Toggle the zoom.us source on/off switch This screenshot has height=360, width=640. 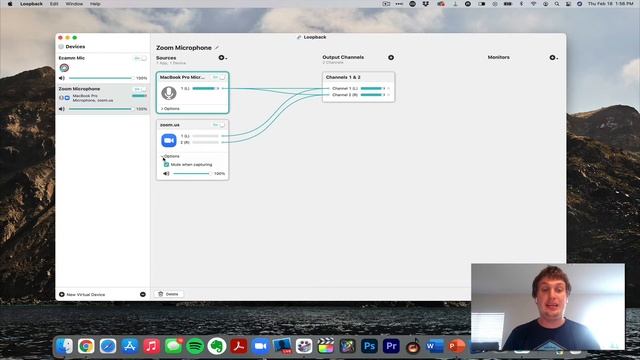point(219,125)
